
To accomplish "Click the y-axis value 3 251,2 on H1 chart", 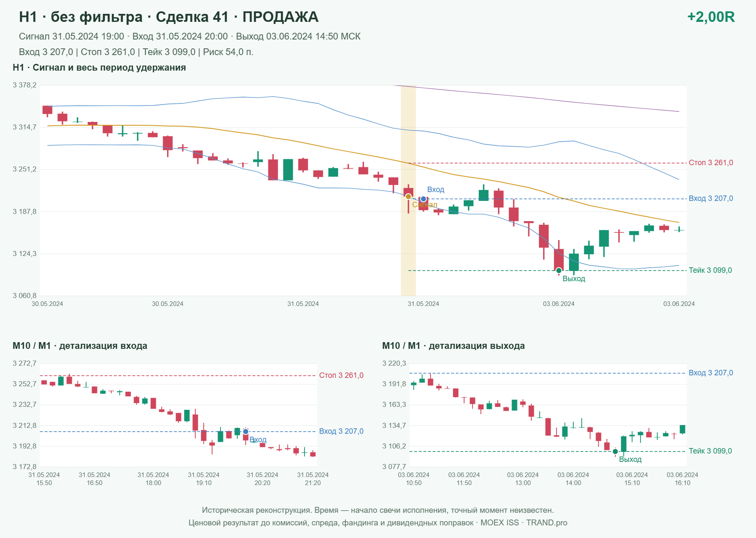I will coord(24,169).
